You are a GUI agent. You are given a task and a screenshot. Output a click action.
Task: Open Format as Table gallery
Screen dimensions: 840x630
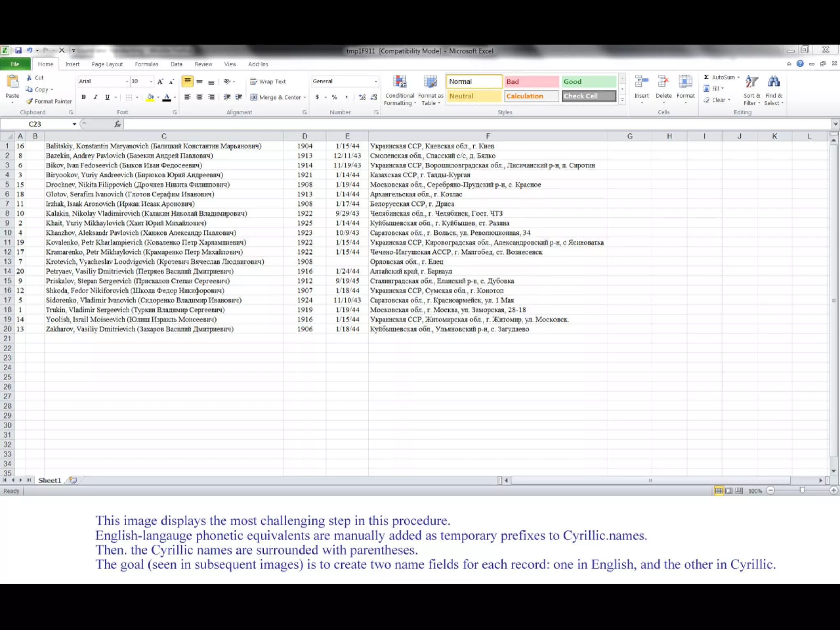point(431,91)
